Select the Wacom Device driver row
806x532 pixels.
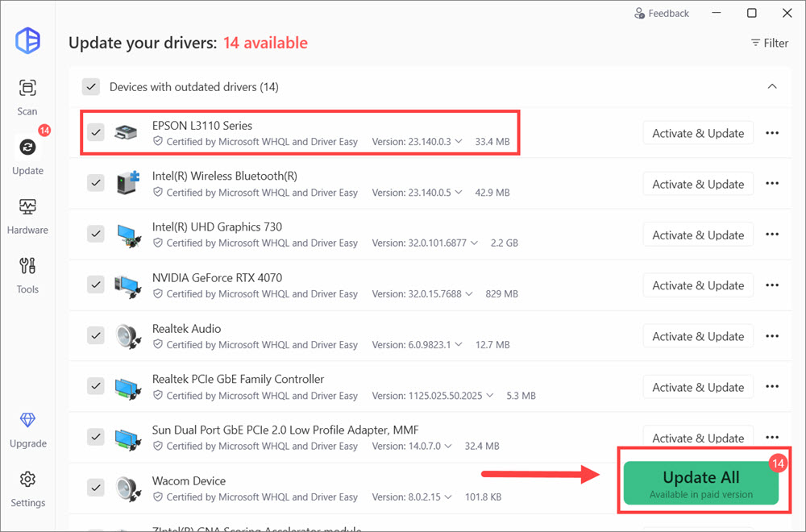pos(322,488)
